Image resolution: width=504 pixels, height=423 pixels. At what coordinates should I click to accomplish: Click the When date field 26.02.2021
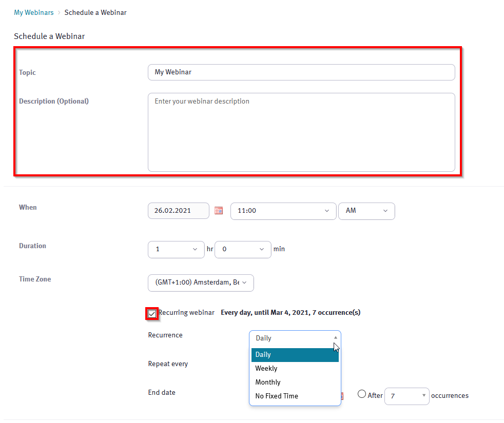(178, 211)
